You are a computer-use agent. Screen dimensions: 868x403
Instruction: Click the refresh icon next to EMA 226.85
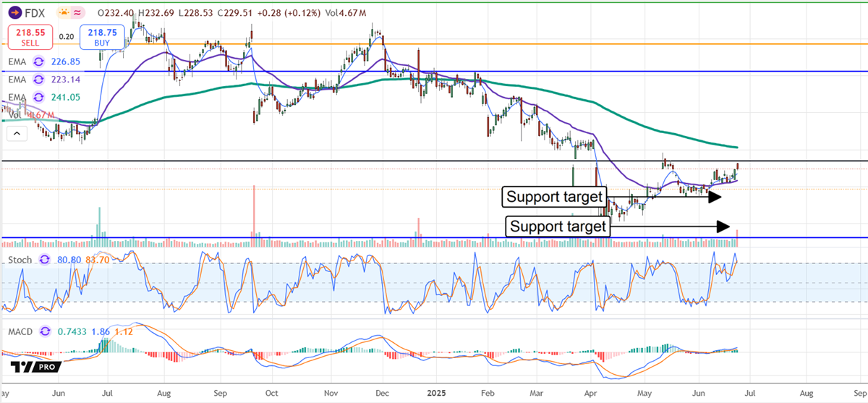[39, 62]
